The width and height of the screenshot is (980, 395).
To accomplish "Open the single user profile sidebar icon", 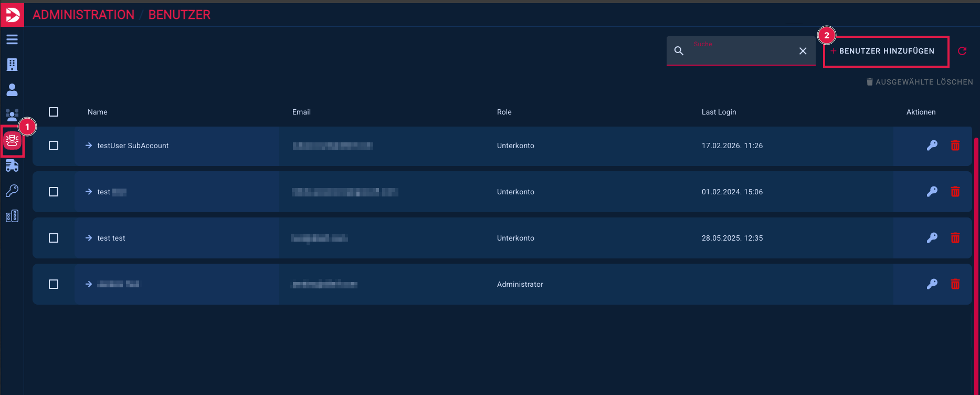I will tap(12, 90).
